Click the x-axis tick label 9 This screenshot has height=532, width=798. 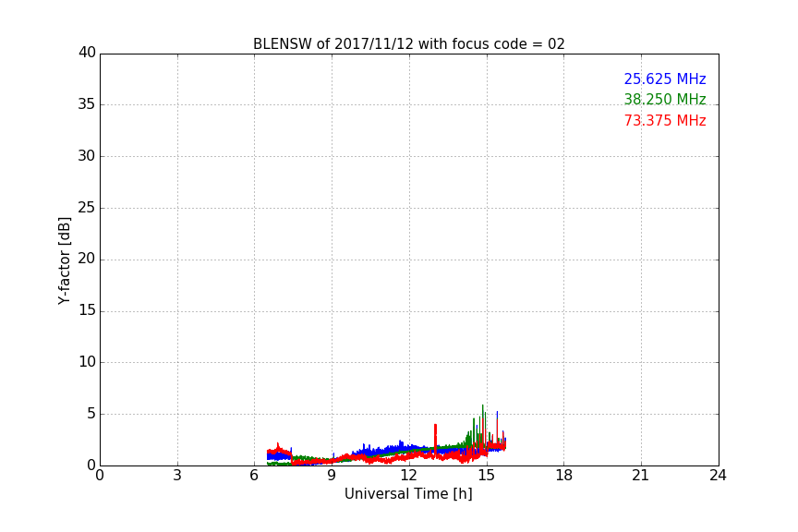(x=332, y=476)
